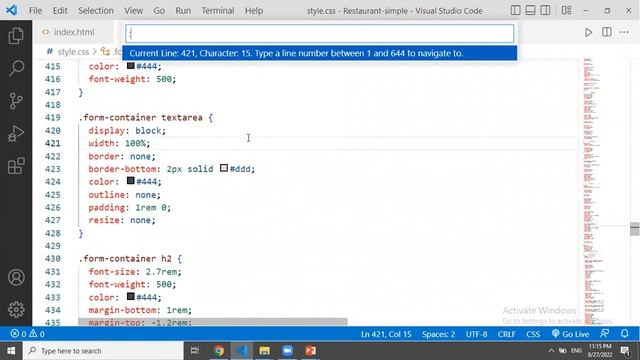The width and height of the screenshot is (640, 360).
Task: Click Ln 421, Col 15 in status bar
Action: pos(386,334)
